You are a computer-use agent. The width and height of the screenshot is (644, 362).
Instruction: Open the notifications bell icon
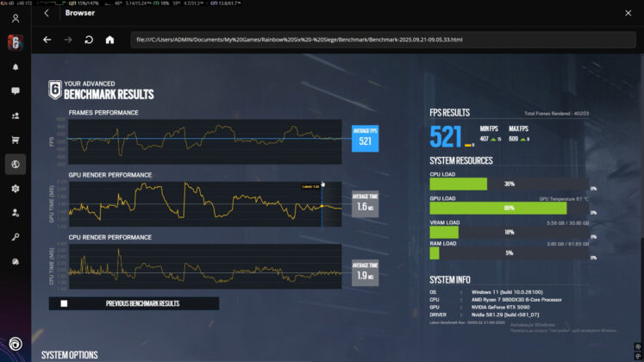tap(16, 67)
